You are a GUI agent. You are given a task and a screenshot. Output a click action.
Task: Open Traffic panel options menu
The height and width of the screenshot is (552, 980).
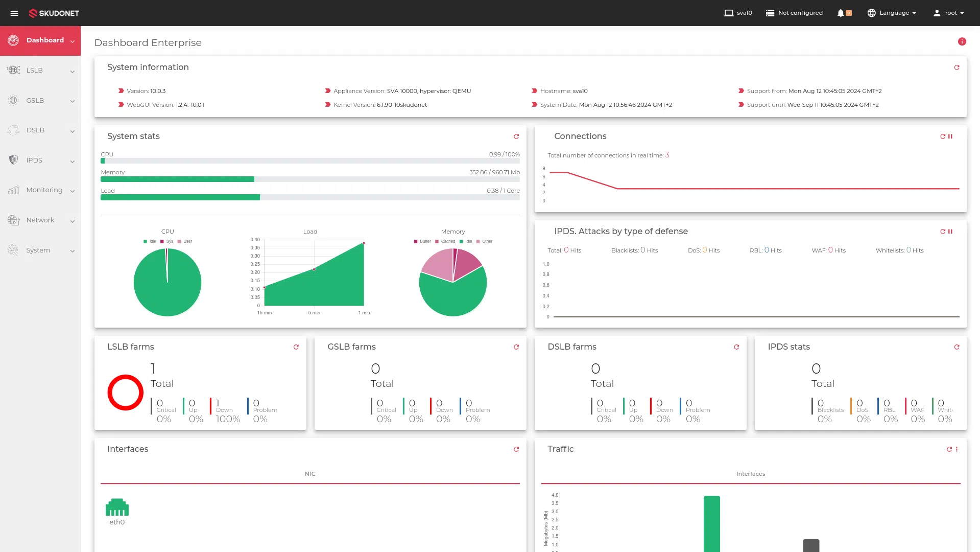(x=957, y=449)
